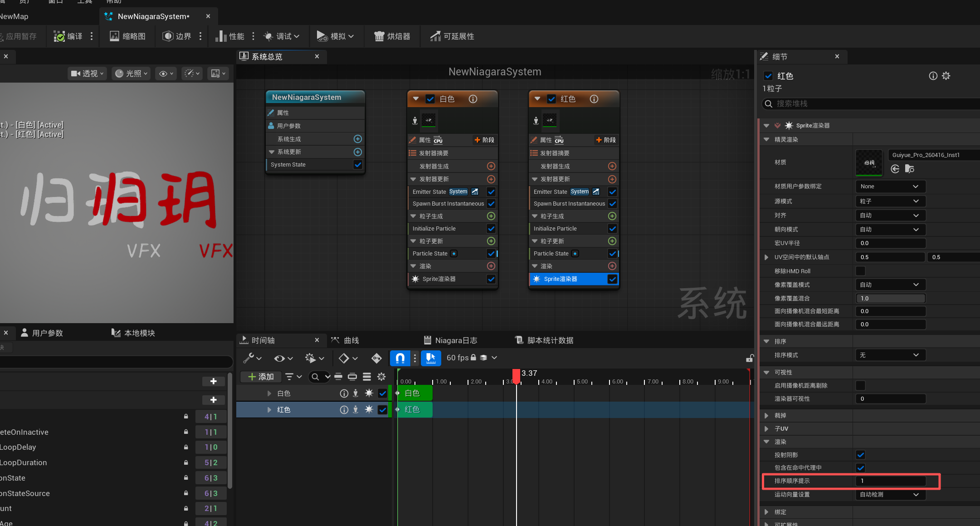The image size is (980, 526).
Task: Add module to 系统更新 via plus icon
Action: (x=358, y=152)
